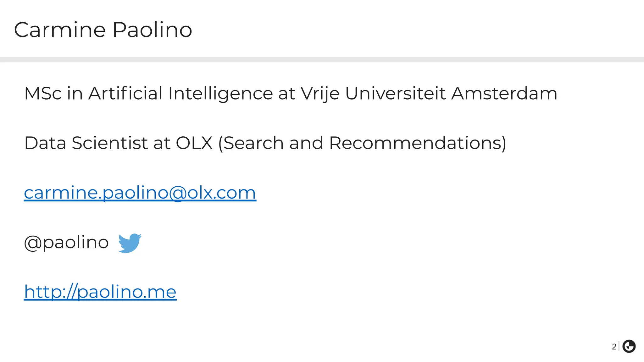The image size is (644, 362).
Task: Click the blue Twitter bird icon
Action: (x=130, y=243)
